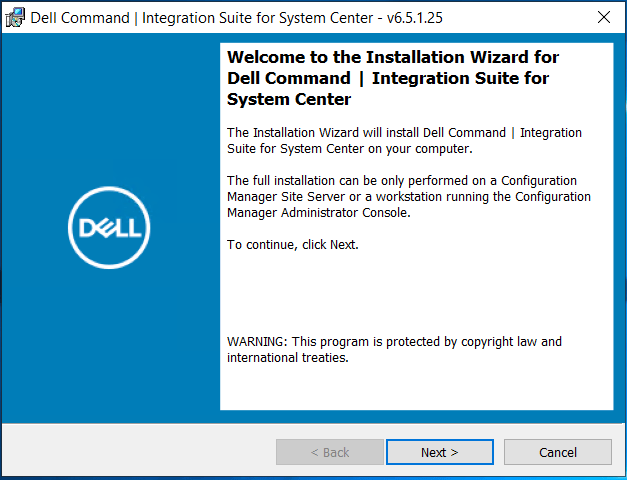Viewport: 627px width, 480px height.
Task: Click the installer icon in the title bar
Action: [x=15, y=17]
